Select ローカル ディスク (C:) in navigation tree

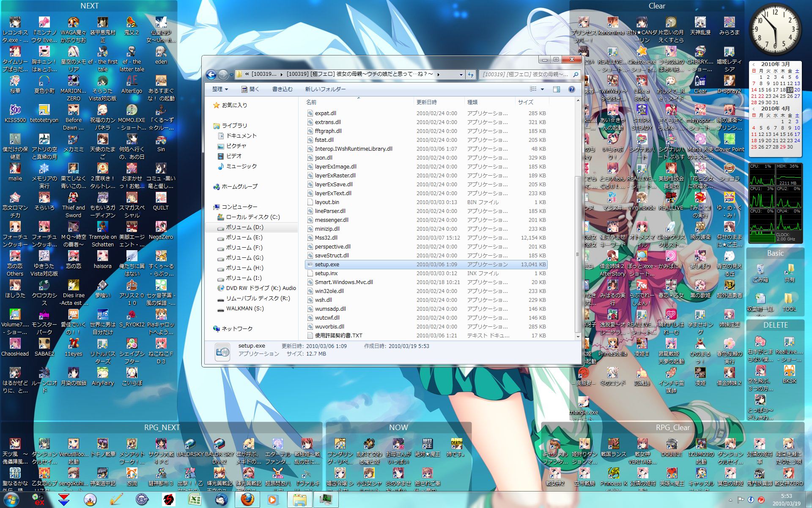pos(252,217)
